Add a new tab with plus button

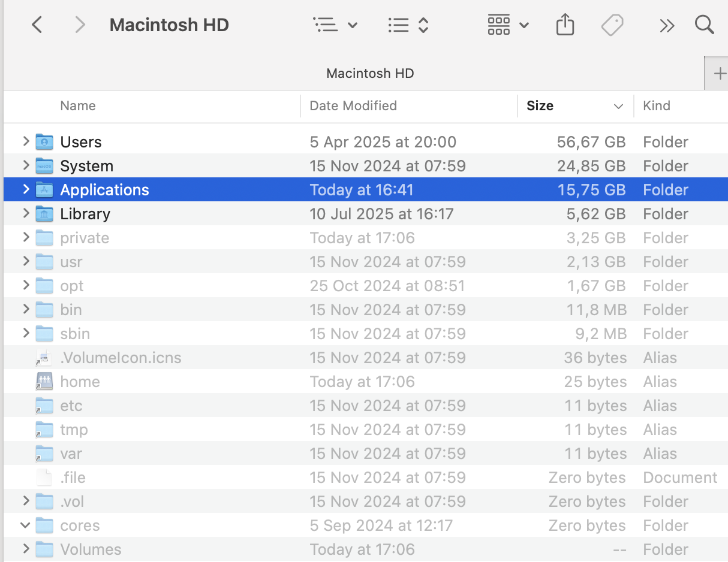click(719, 74)
